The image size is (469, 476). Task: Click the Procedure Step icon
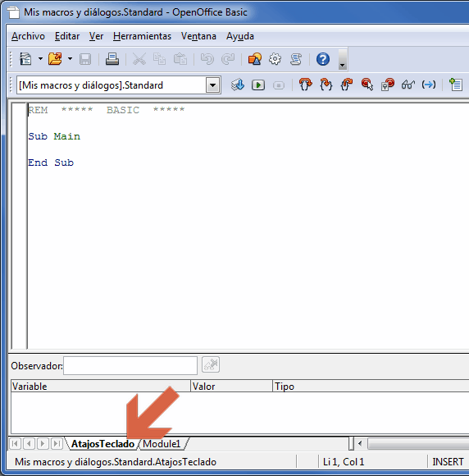click(305, 85)
